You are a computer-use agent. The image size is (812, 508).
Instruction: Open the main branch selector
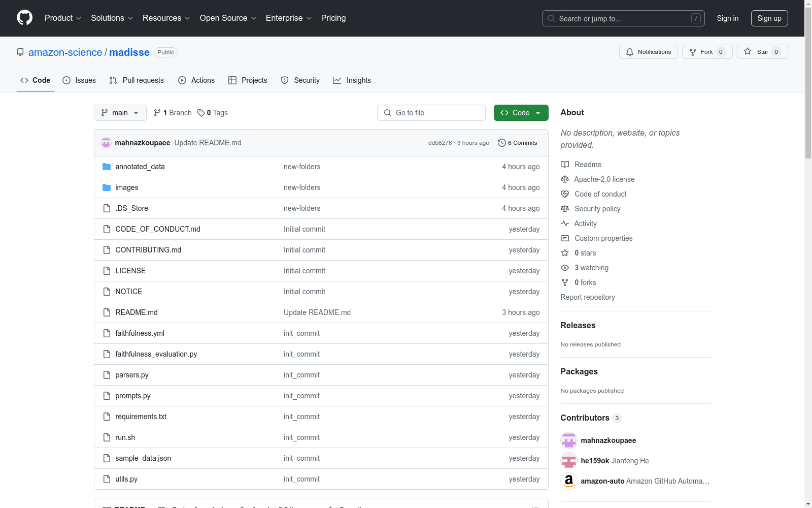[120, 113]
